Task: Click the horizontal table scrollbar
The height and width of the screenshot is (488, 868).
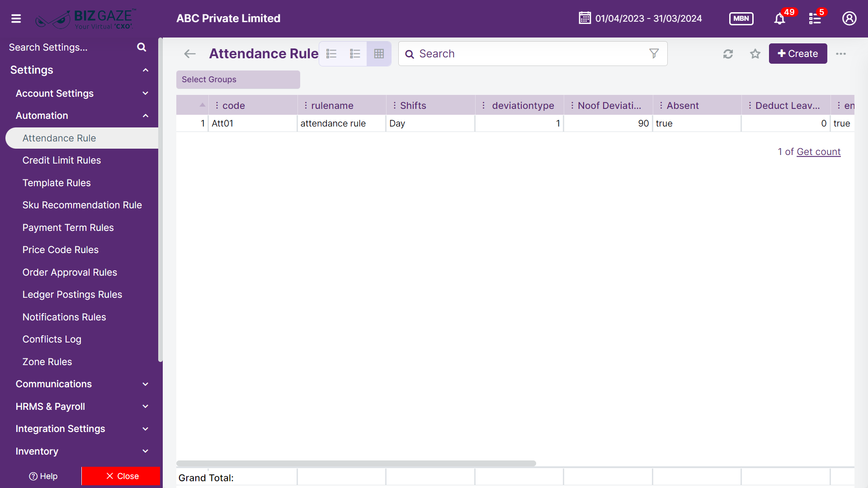Action: (x=356, y=463)
